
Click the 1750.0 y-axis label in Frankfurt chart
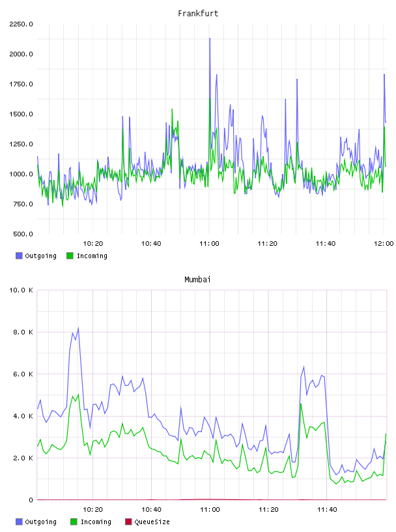coord(21,84)
